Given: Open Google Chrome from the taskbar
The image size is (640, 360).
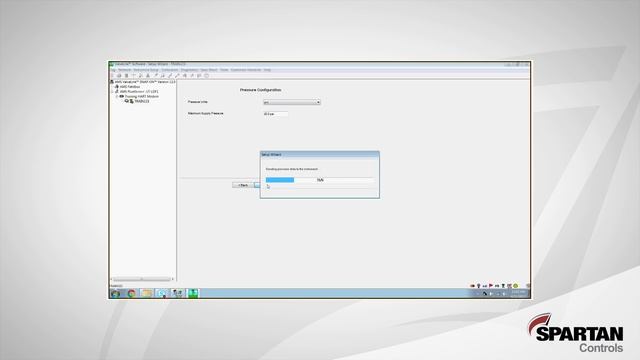Looking at the screenshot, I should [x=131, y=293].
